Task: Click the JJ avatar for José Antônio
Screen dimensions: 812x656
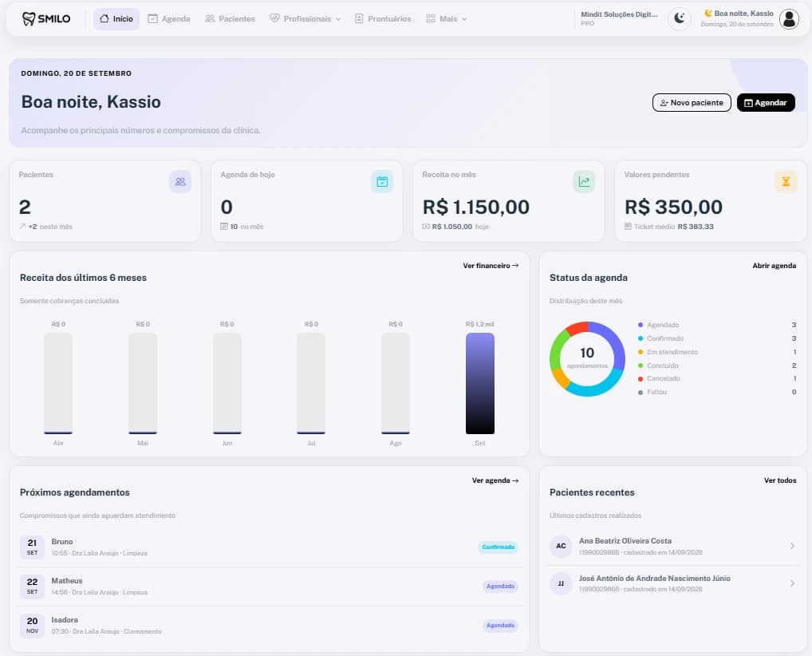Action: coord(561,583)
